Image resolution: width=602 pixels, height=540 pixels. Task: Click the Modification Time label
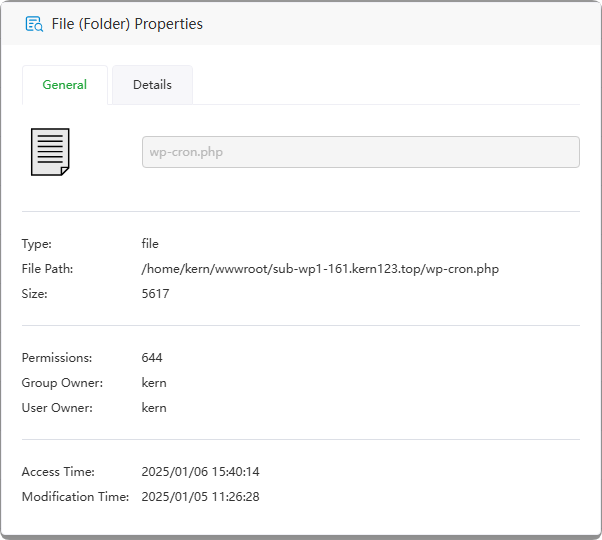click(75, 497)
